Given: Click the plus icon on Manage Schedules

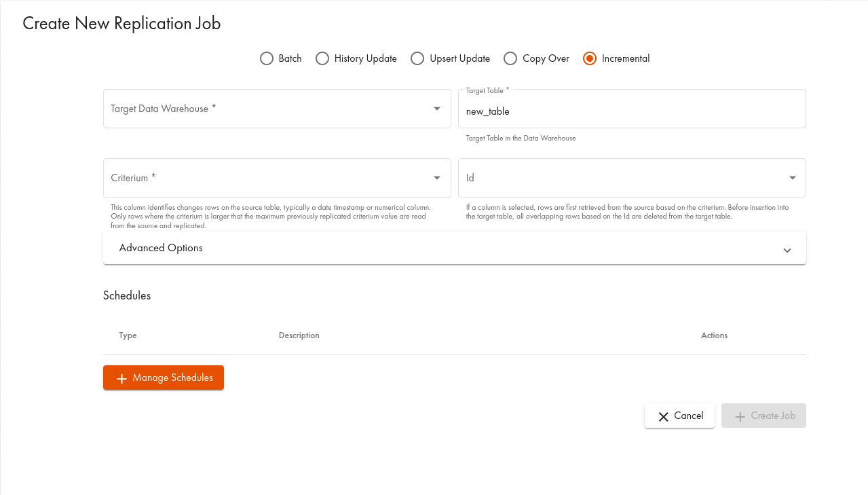Looking at the screenshot, I should point(121,378).
